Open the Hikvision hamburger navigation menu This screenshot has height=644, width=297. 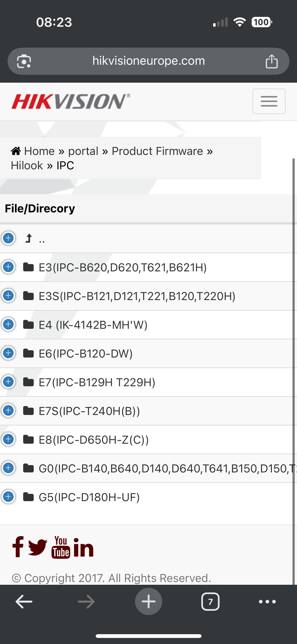(x=269, y=101)
